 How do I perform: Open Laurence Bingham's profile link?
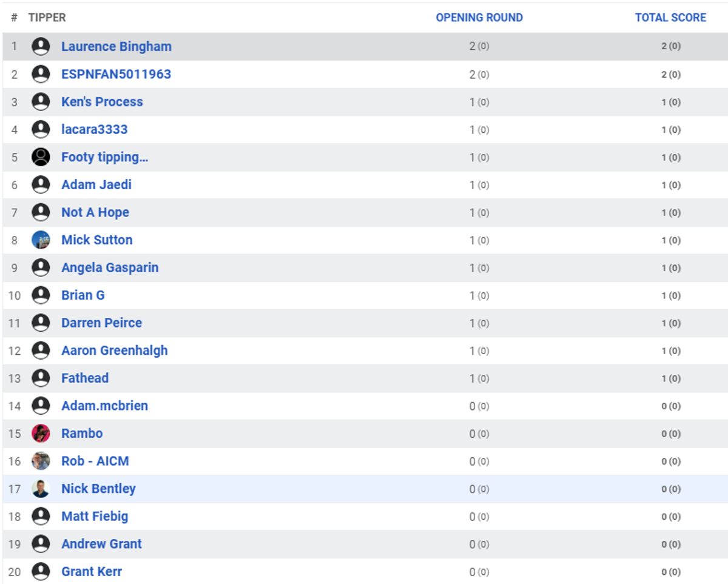[x=116, y=47]
